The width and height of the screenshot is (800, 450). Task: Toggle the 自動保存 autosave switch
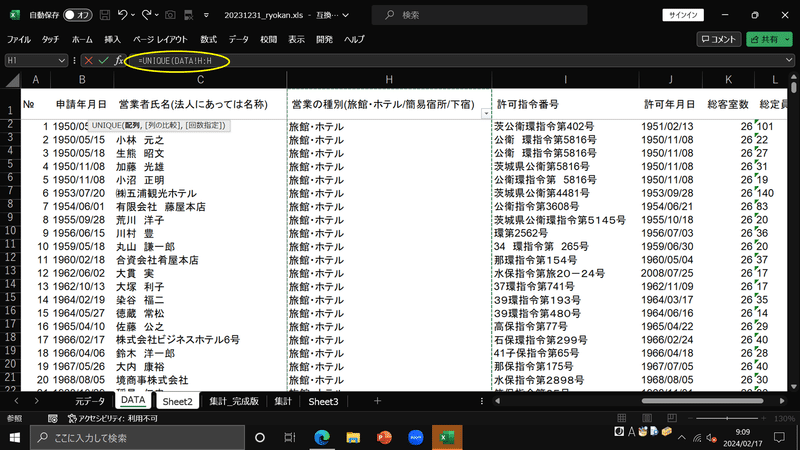point(77,15)
